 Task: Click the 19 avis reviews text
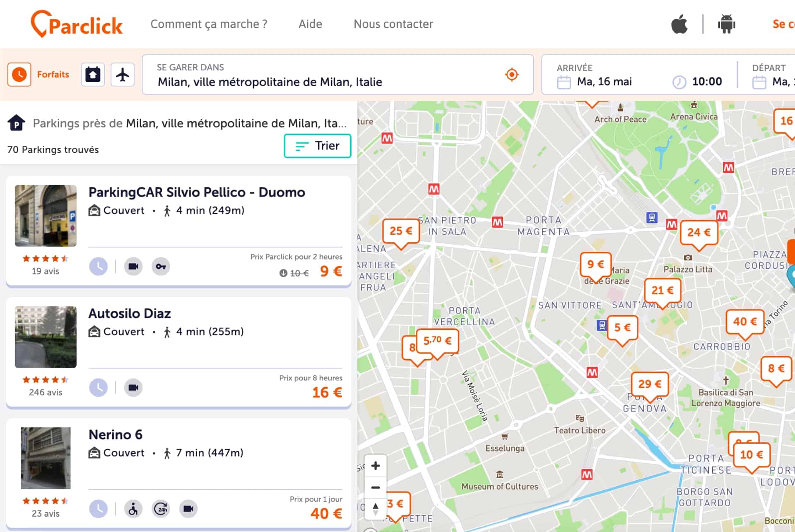[x=46, y=271]
